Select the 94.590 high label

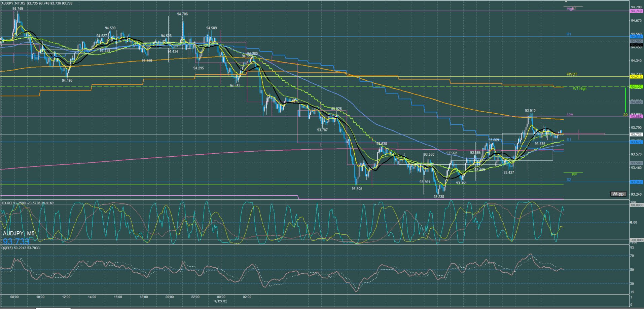(110, 28)
